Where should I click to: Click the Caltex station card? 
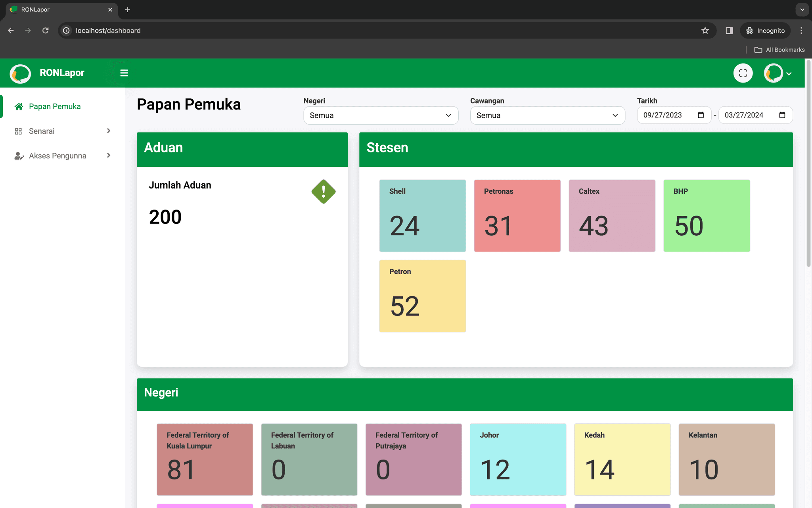tap(612, 216)
